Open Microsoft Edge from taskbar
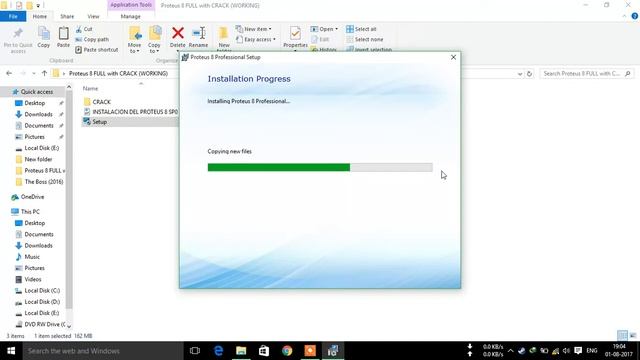Image resolution: width=640 pixels, height=360 pixels. [x=218, y=351]
